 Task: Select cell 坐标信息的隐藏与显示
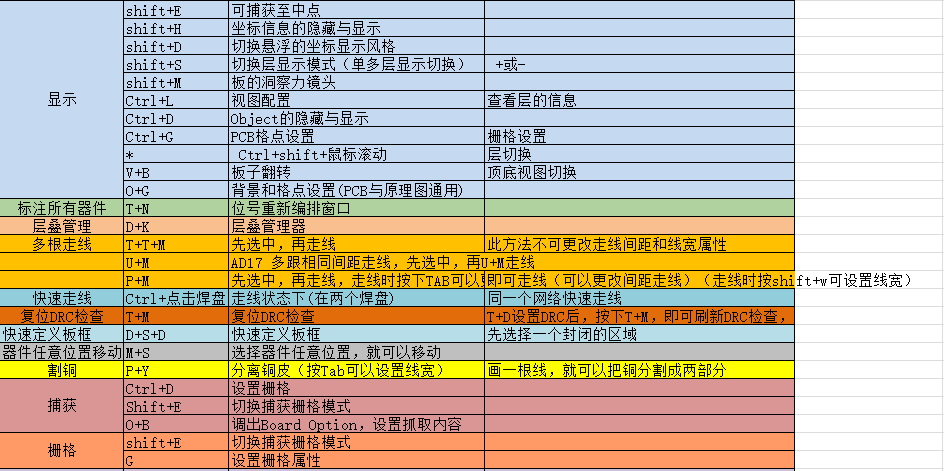click(356, 28)
